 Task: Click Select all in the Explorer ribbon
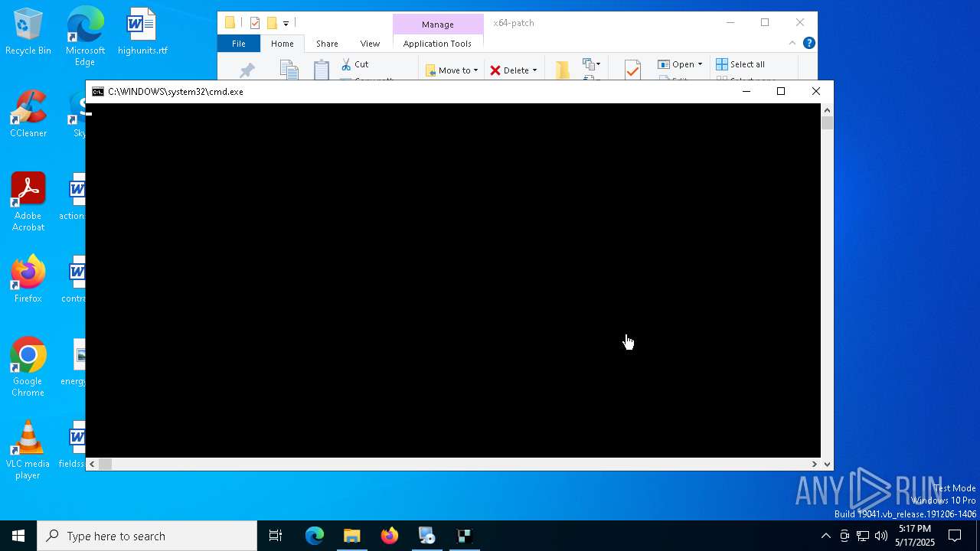pyautogui.click(x=740, y=64)
